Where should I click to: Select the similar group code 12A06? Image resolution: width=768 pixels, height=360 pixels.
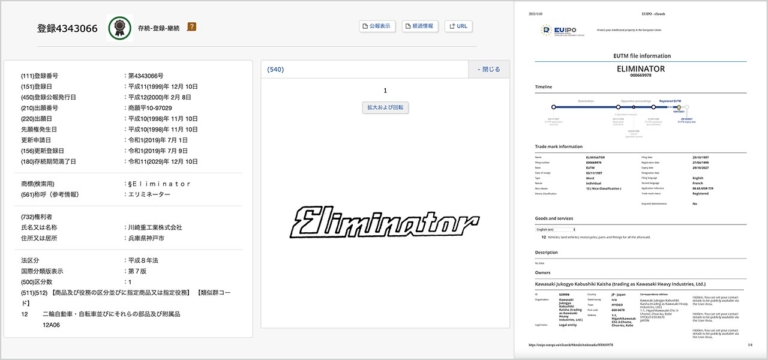(x=51, y=325)
